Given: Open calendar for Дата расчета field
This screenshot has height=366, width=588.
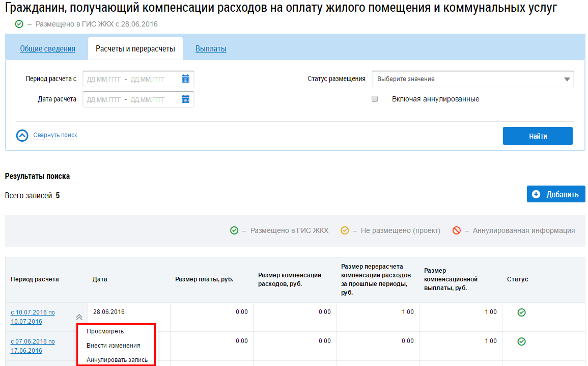Looking at the screenshot, I should 186,99.
